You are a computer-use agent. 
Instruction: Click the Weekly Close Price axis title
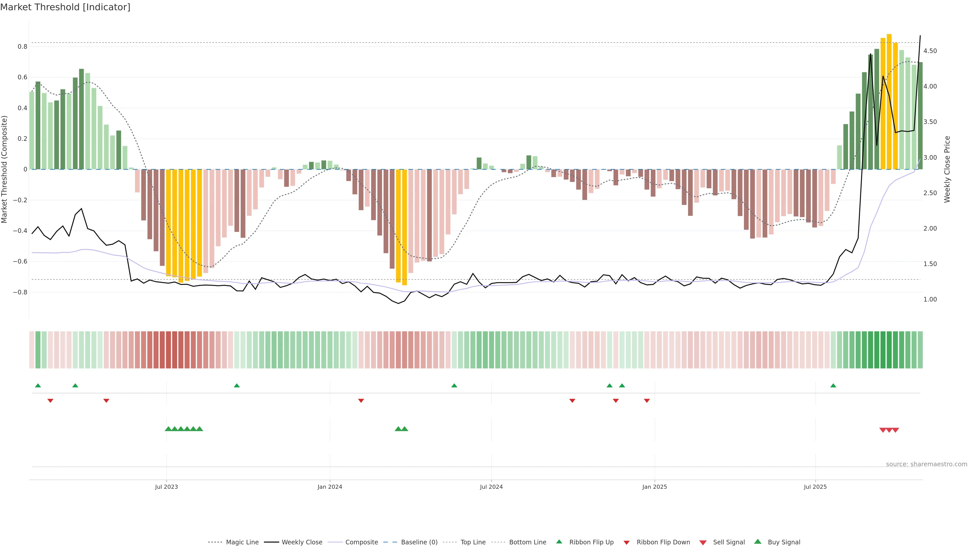pyautogui.click(x=947, y=169)
